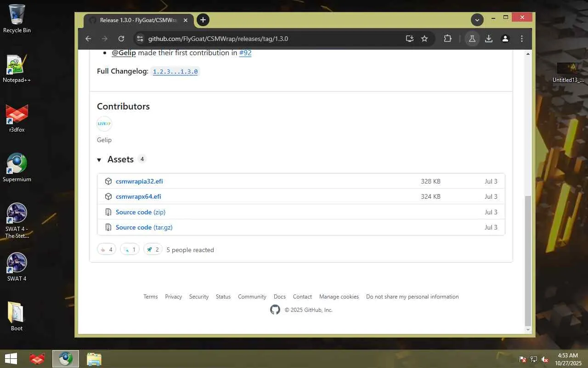
Task: Click the install app icon in address bar
Action: tap(410, 39)
